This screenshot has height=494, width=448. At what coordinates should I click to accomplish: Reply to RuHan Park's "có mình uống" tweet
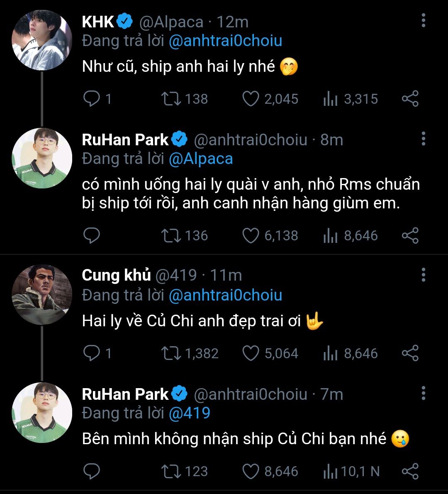click(92, 235)
